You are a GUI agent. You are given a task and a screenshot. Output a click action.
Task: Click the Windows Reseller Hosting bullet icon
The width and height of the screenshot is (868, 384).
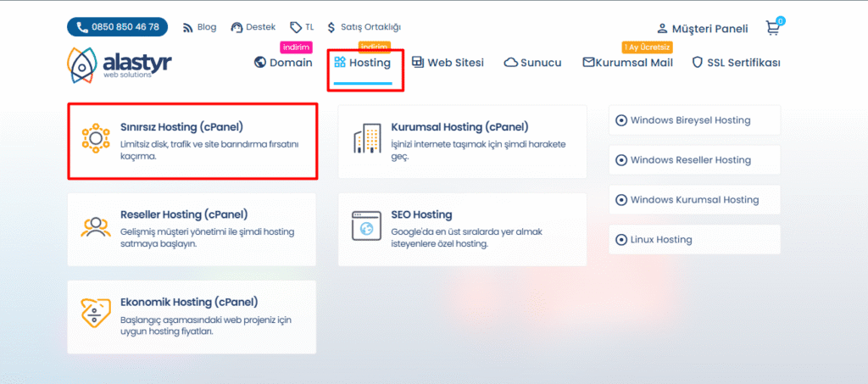[x=621, y=160]
